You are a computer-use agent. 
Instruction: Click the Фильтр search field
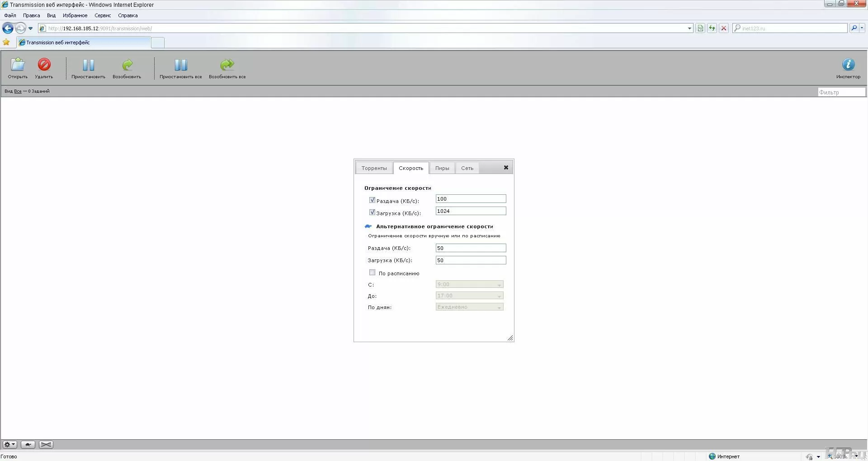[841, 92]
